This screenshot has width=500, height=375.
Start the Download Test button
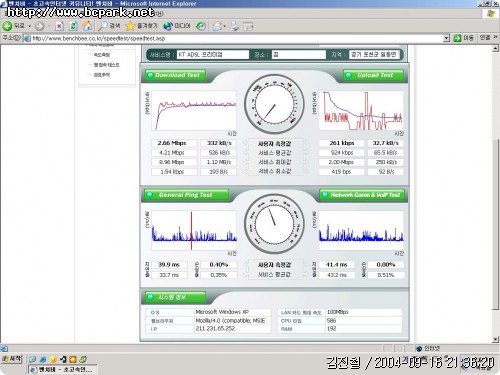click(176, 75)
